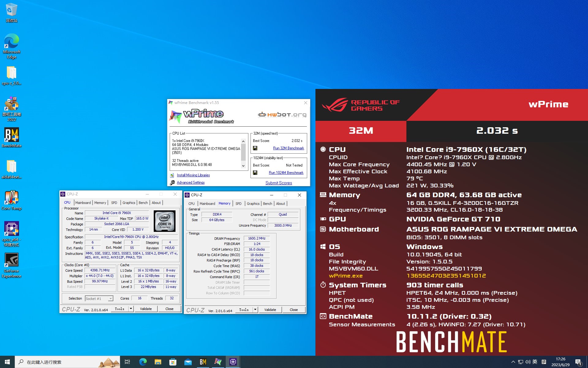The height and width of the screenshot is (368, 588).
Task: Open Microsoft Edge desktop shortcut
Action: click(x=11, y=46)
